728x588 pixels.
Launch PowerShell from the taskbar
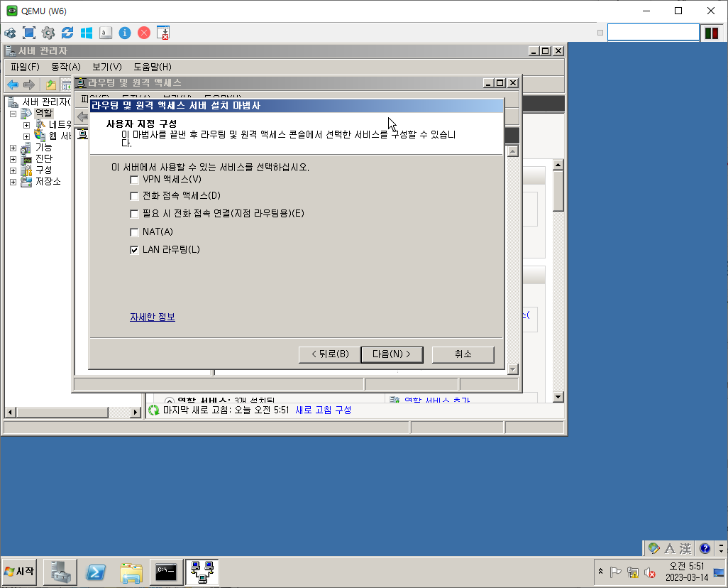96,572
